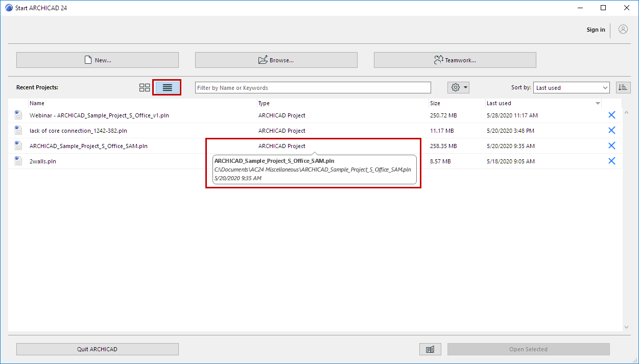Viewport: 639px width, 364px height.
Task: Remove Webinar project from recent list
Action: click(x=611, y=115)
